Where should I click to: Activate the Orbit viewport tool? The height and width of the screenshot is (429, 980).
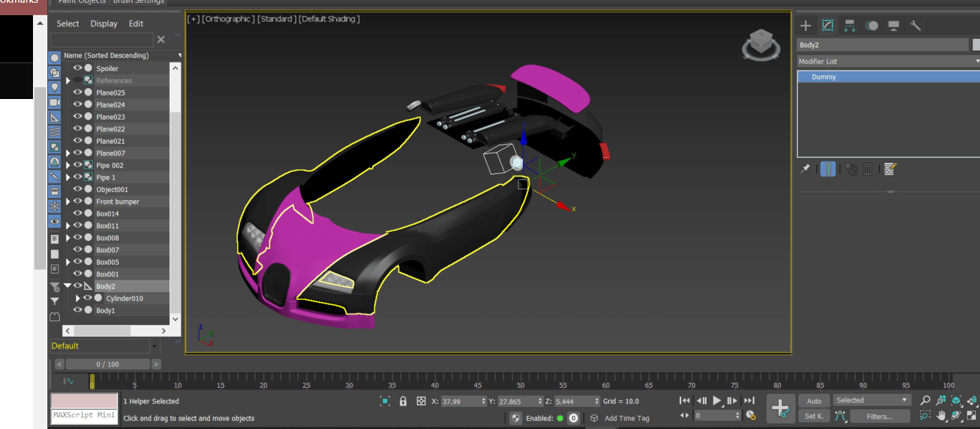pyautogui.click(x=955, y=415)
